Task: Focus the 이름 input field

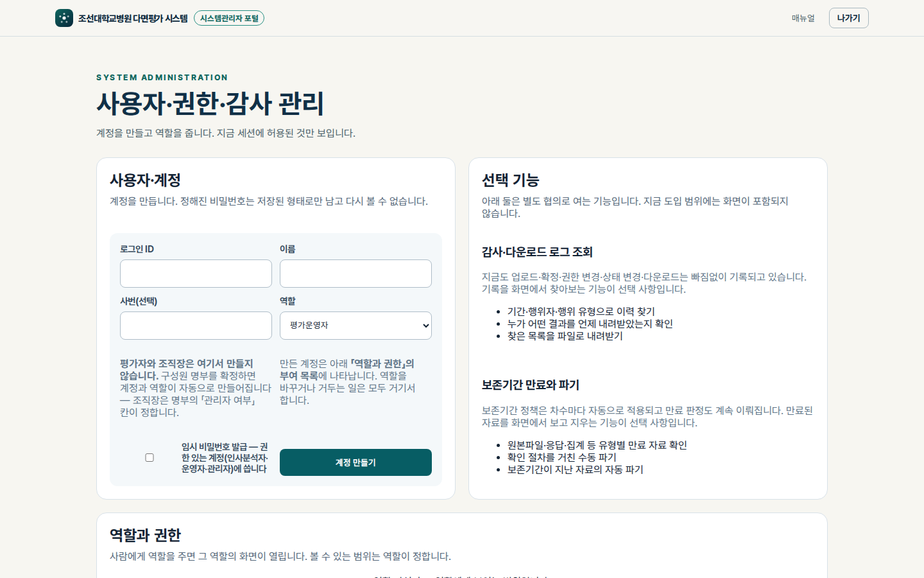Action: click(355, 274)
